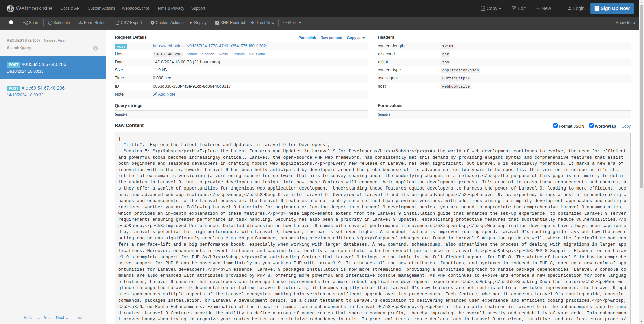Look up host on Censys

click(x=238, y=54)
